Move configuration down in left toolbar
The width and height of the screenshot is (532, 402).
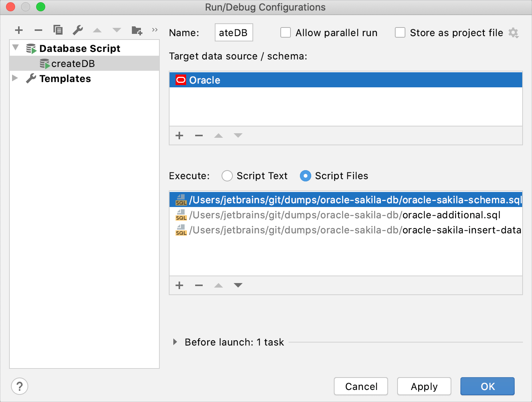click(117, 30)
